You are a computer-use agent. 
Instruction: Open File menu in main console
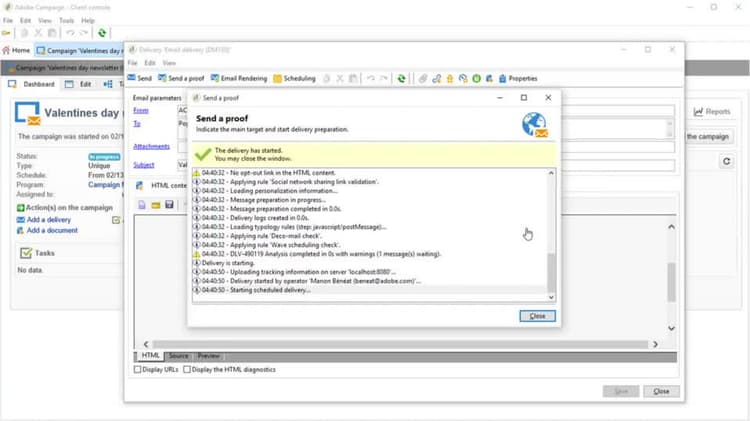pos(8,21)
